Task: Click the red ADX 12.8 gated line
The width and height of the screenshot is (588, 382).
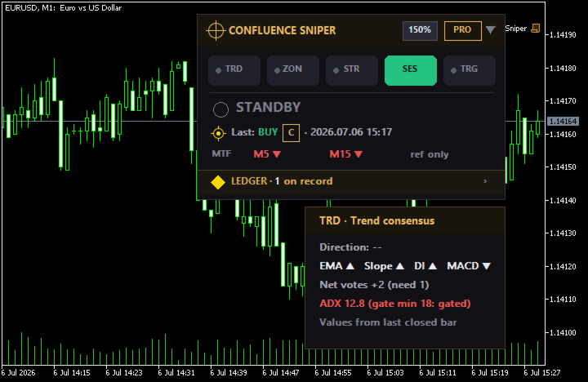Action: tap(395, 304)
